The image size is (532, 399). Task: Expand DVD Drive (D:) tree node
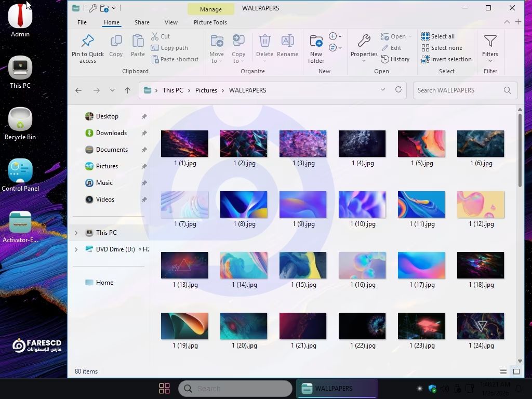pos(76,249)
